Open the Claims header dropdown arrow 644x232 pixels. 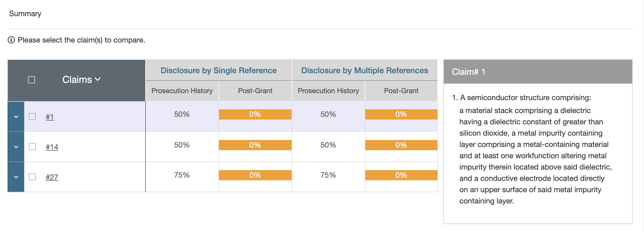tap(98, 79)
